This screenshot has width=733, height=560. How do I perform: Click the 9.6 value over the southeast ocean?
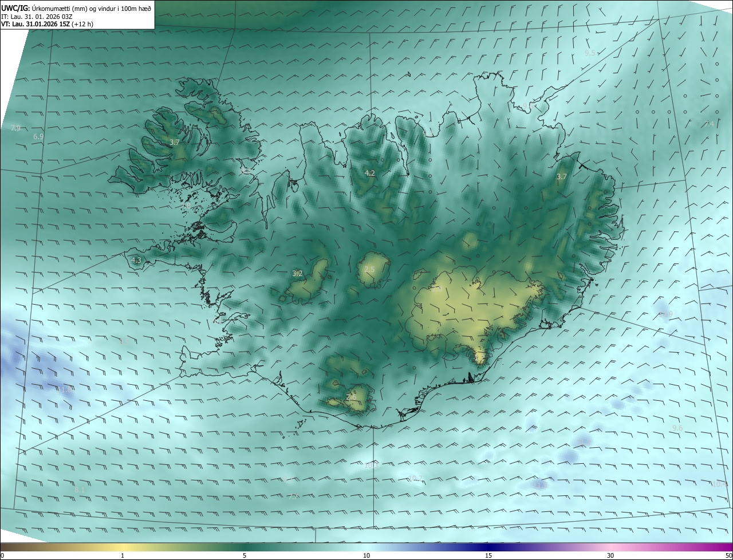[677, 428]
